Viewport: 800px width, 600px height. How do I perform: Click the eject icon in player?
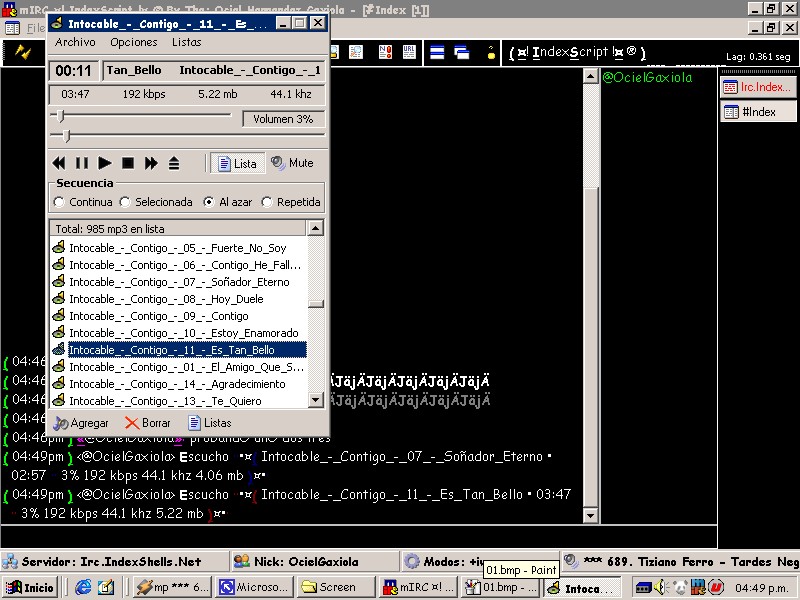[174, 163]
